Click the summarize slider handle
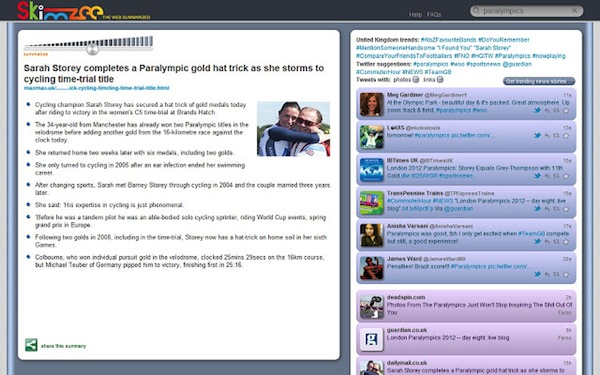The width and height of the screenshot is (600, 375). point(92,49)
